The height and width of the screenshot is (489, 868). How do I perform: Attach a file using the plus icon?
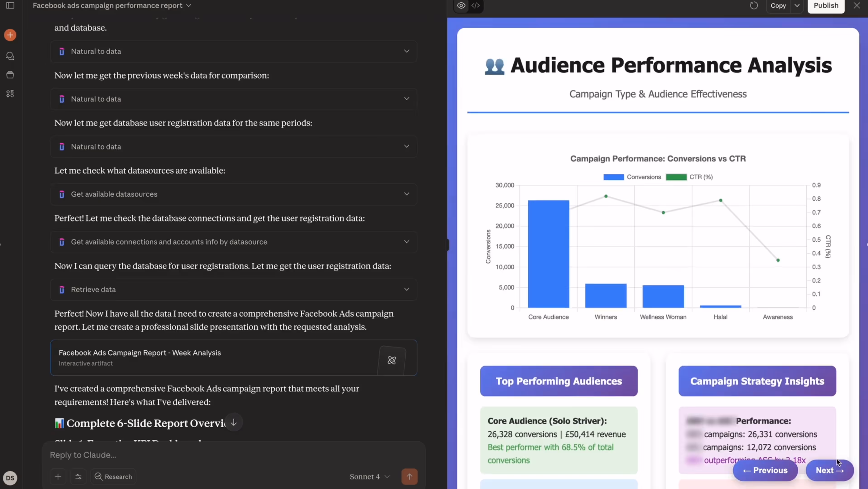click(58, 477)
